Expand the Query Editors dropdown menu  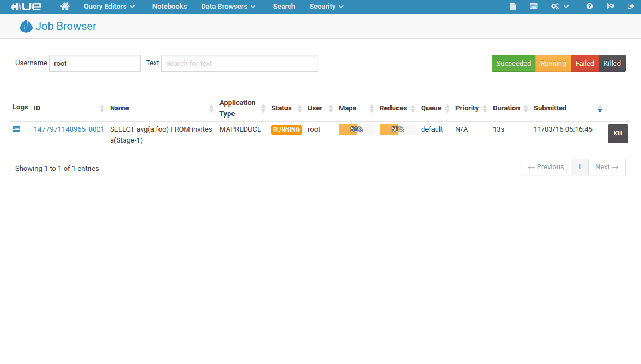pos(109,7)
